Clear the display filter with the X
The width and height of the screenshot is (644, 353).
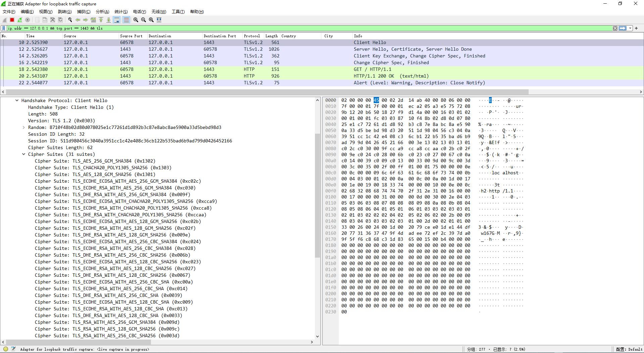click(615, 28)
